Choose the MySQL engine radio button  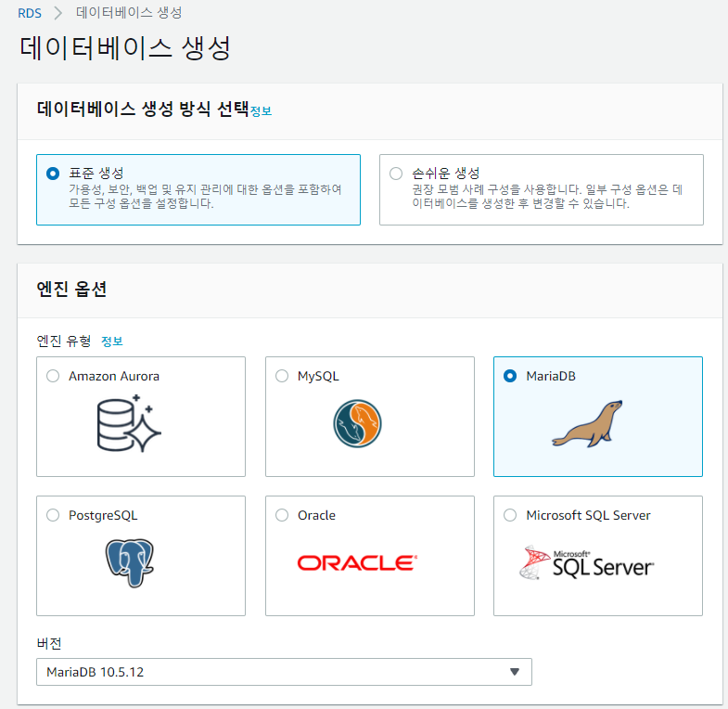282,376
